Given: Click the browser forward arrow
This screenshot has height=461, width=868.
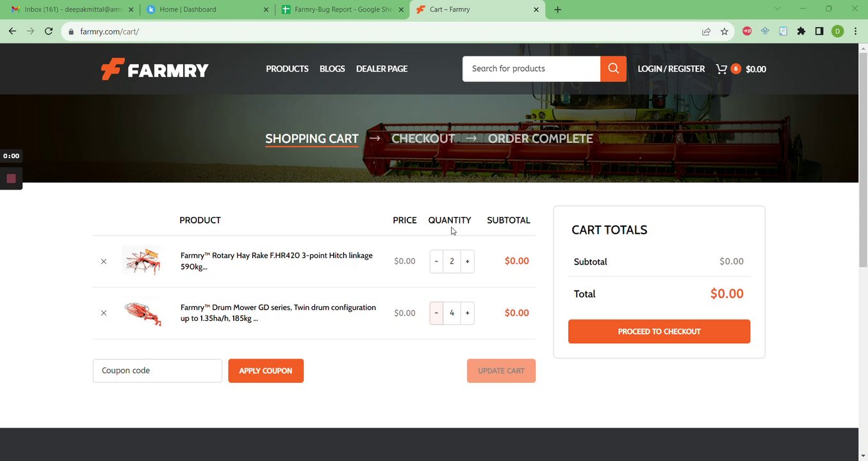Looking at the screenshot, I should [x=30, y=31].
